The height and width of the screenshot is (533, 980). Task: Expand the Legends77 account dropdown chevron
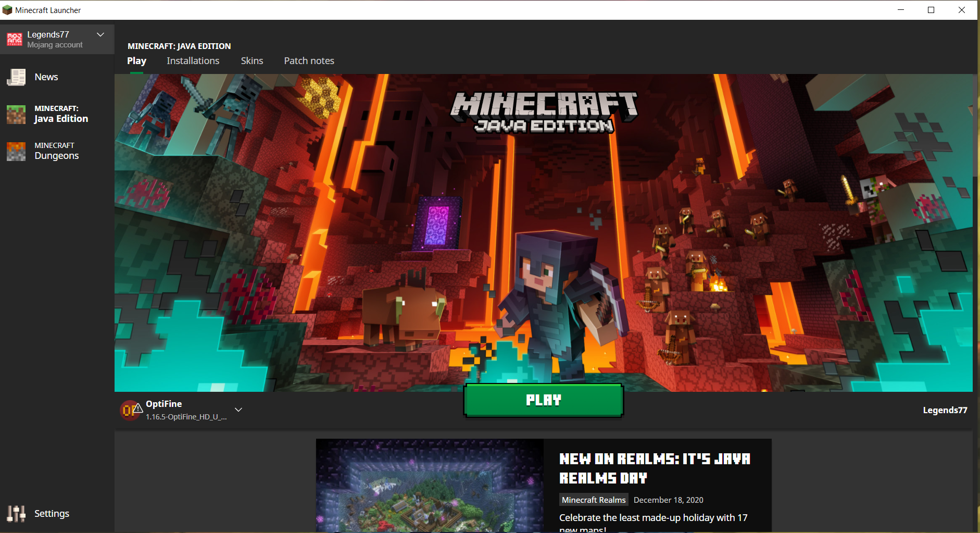[100, 34]
